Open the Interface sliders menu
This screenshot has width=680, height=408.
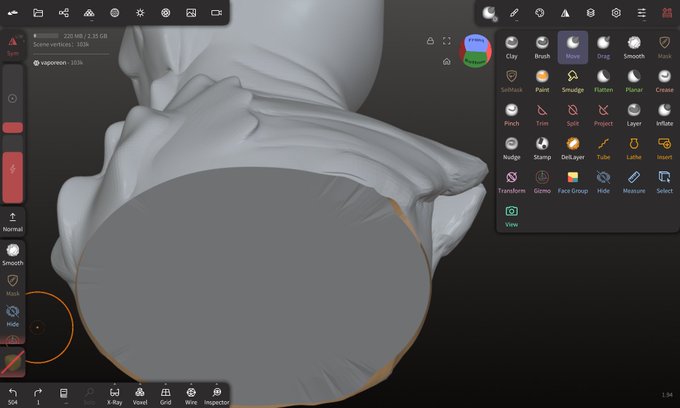click(642, 13)
